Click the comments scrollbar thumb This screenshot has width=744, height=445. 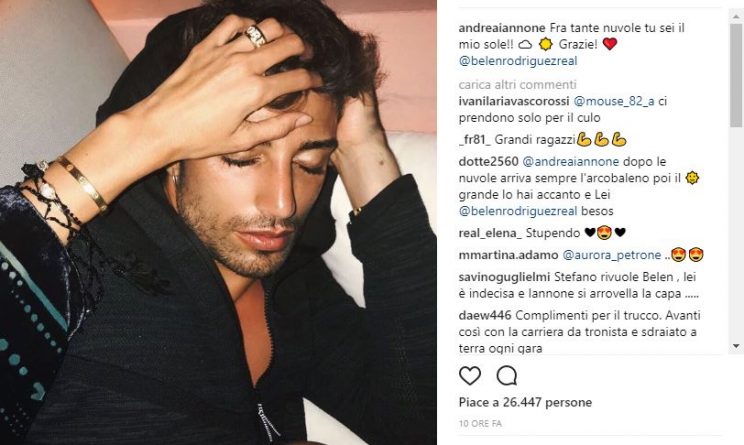click(736, 75)
